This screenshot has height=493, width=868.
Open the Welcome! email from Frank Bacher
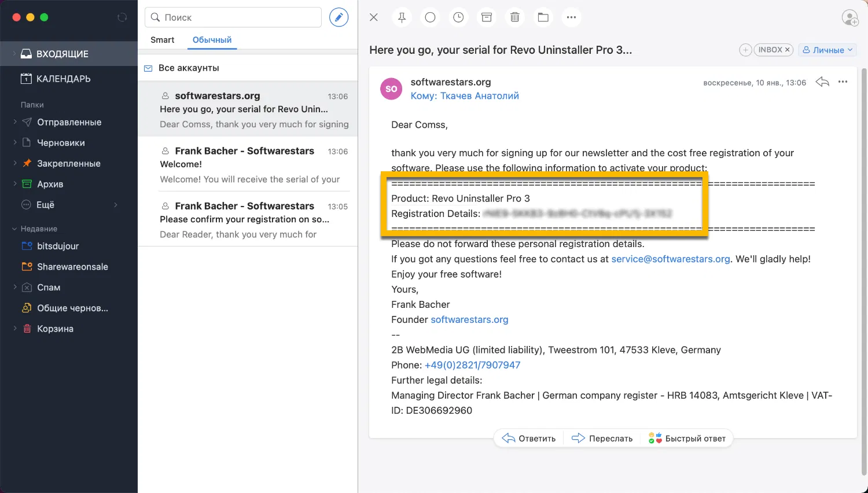coord(248,165)
